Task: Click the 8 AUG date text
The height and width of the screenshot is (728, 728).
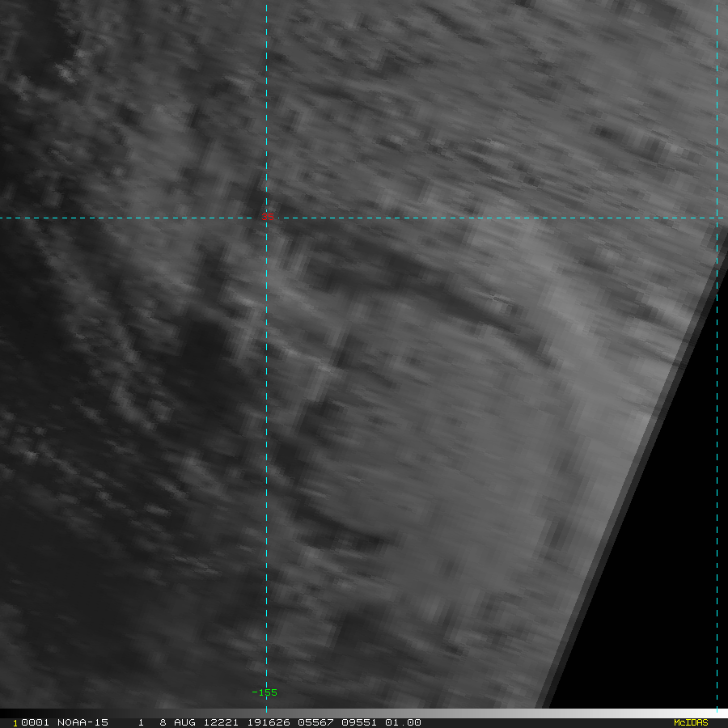Action: (x=177, y=722)
